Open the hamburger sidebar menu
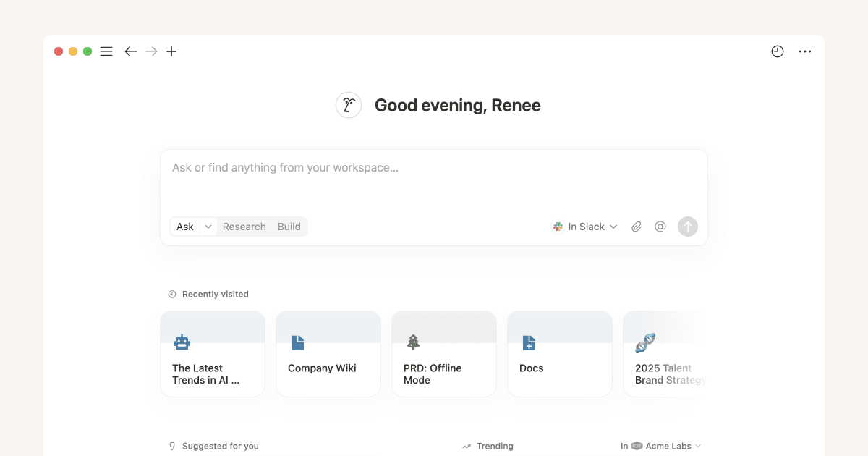868x456 pixels. coord(106,51)
